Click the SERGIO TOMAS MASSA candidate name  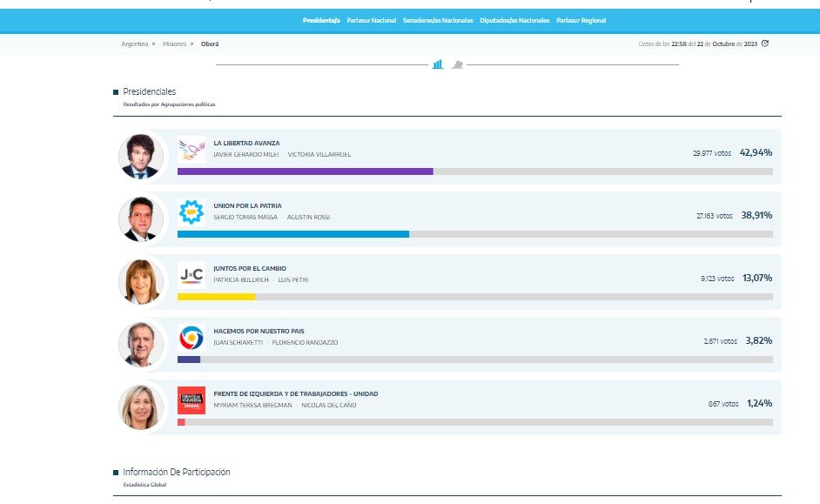(x=245, y=218)
